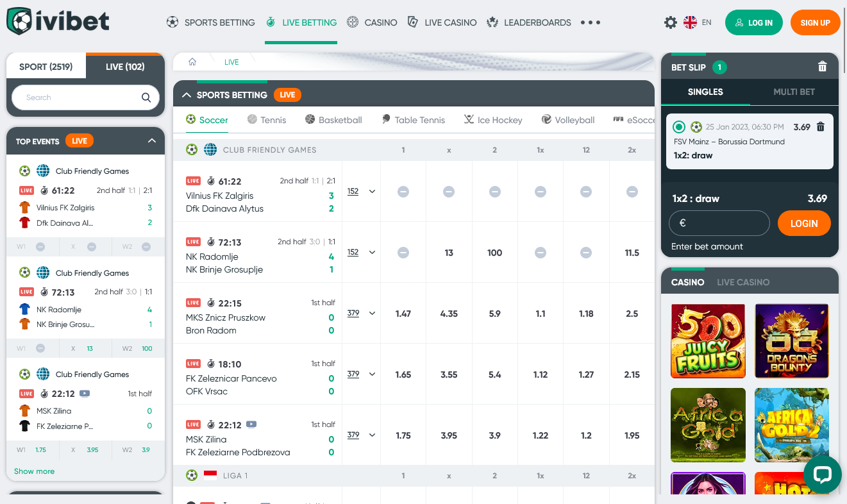Click the search magnifier icon

click(x=146, y=97)
